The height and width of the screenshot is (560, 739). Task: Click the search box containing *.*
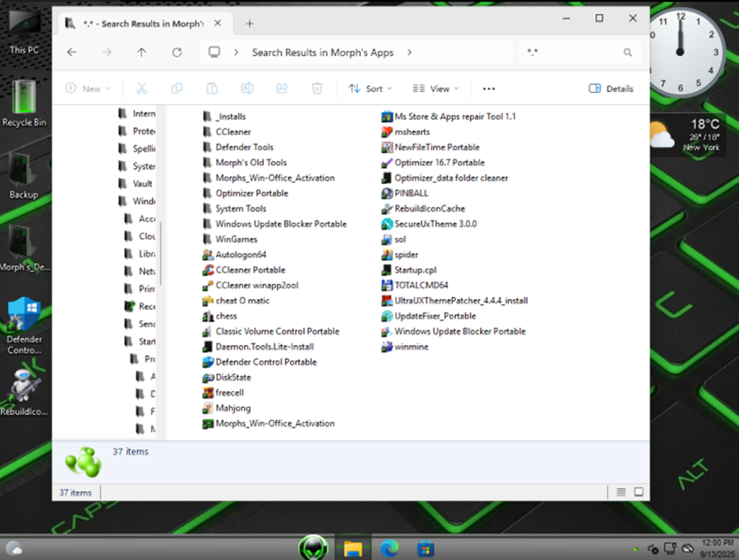(573, 52)
